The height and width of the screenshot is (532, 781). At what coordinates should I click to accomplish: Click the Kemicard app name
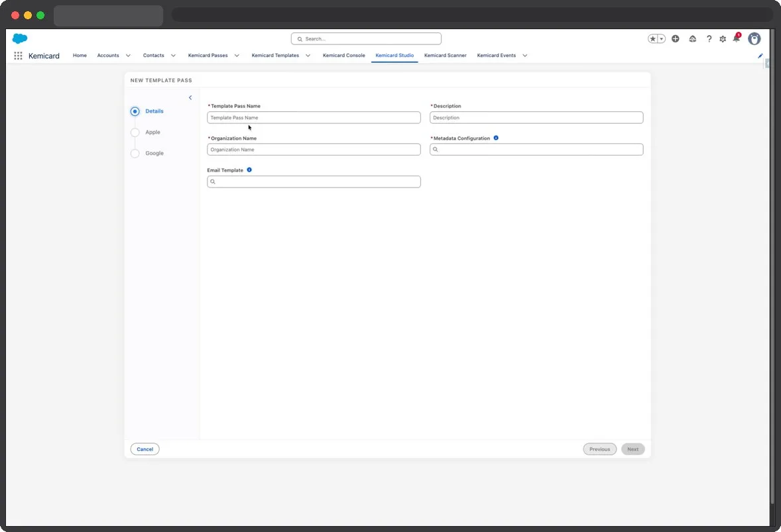[44, 56]
